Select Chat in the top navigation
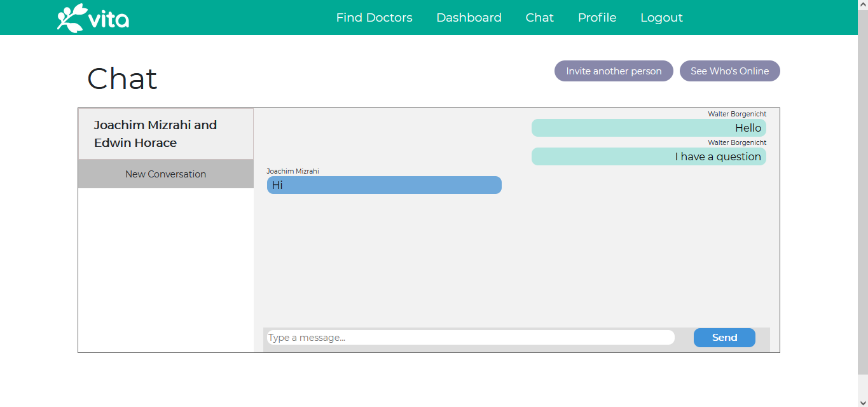The width and height of the screenshot is (868, 407). (539, 18)
